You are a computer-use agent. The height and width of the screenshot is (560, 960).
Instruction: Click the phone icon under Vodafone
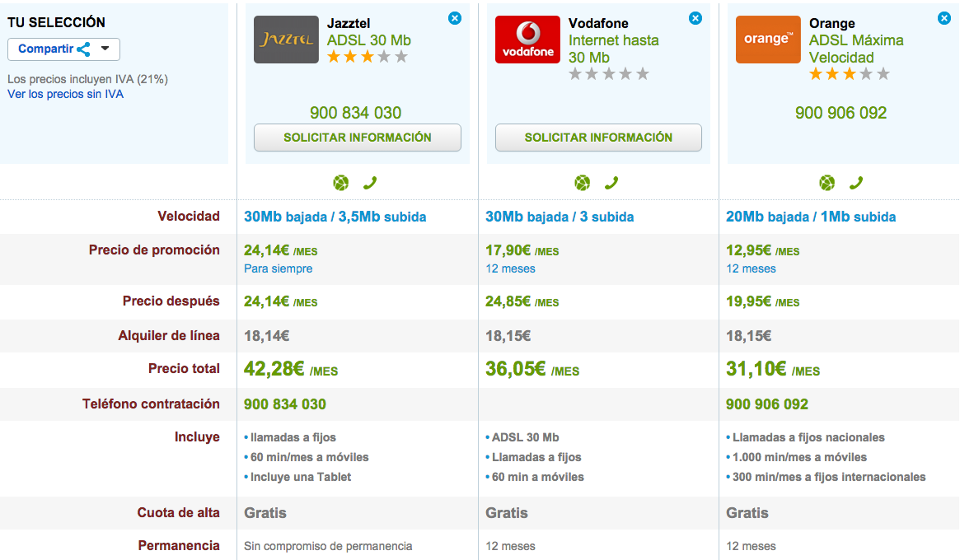611,182
